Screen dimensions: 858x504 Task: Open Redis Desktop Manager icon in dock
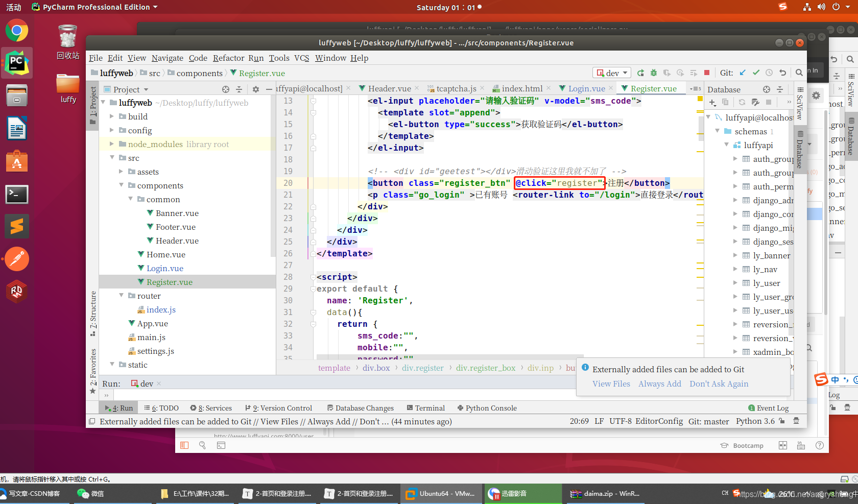pyautogui.click(x=17, y=292)
